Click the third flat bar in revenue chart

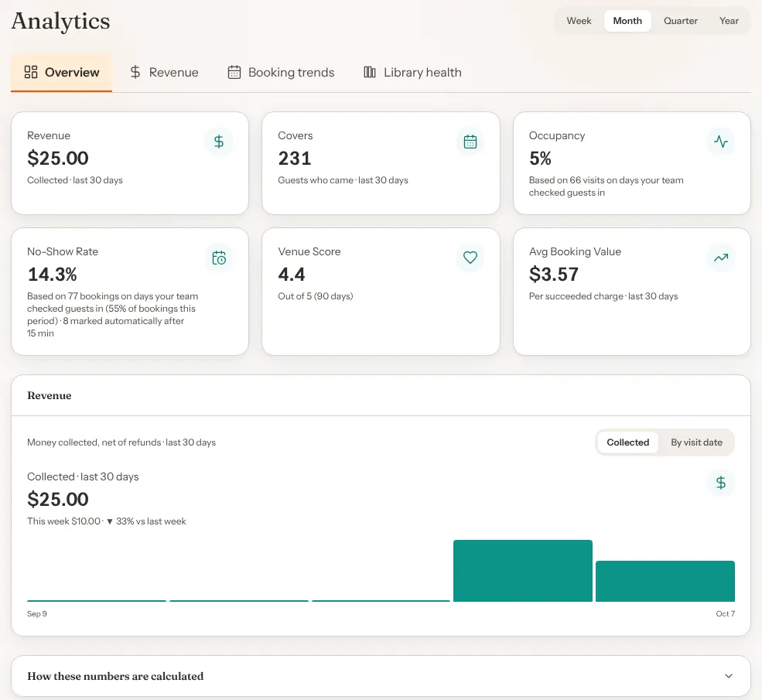pyautogui.click(x=381, y=601)
